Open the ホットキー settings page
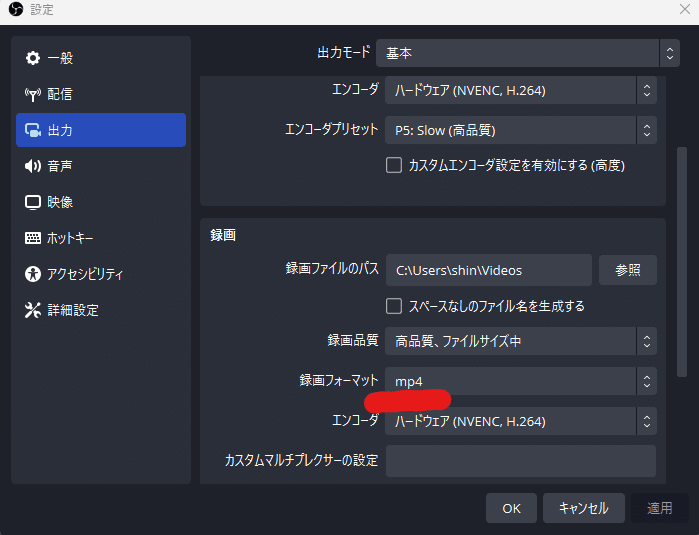The height and width of the screenshot is (535, 699). click(101, 238)
